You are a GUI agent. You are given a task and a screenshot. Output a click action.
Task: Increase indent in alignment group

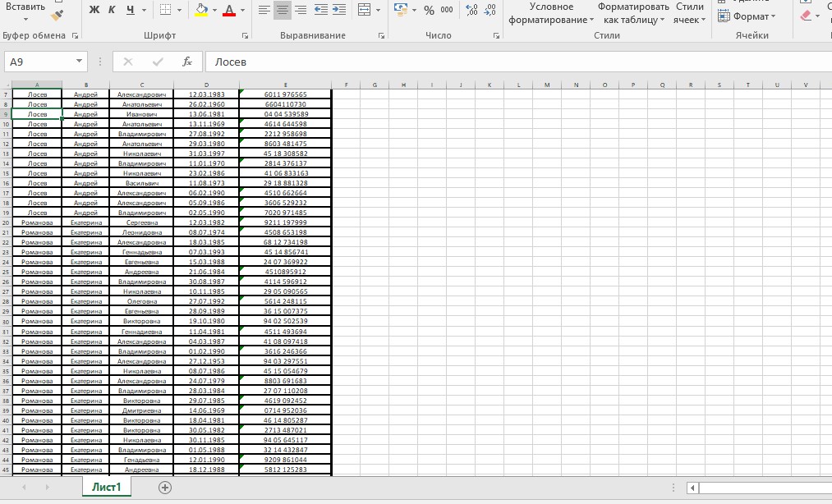click(x=338, y=10)
